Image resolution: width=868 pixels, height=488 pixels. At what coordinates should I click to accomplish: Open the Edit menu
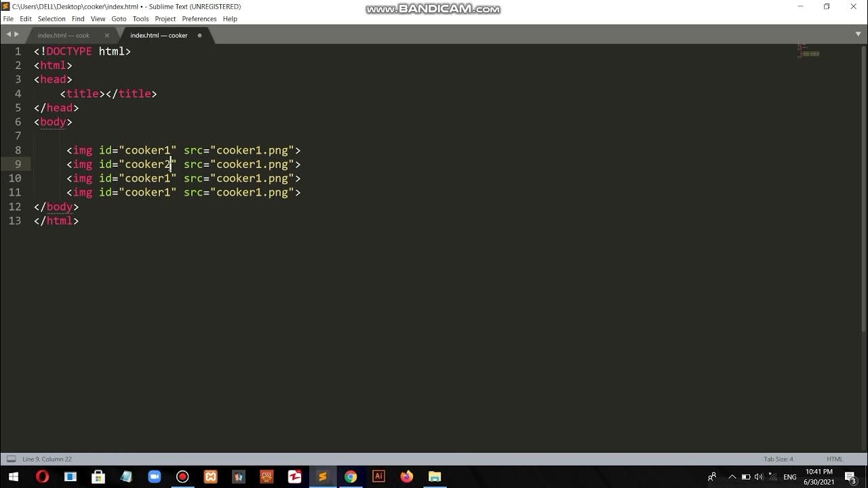tap(26, 19)
